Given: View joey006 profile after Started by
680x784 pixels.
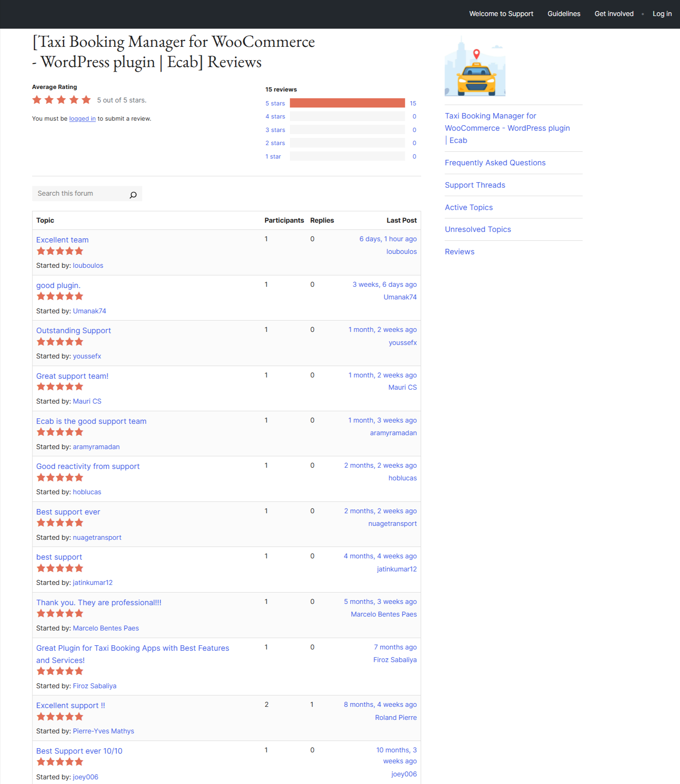Looking at the screenshot, I should click(85, 777).
